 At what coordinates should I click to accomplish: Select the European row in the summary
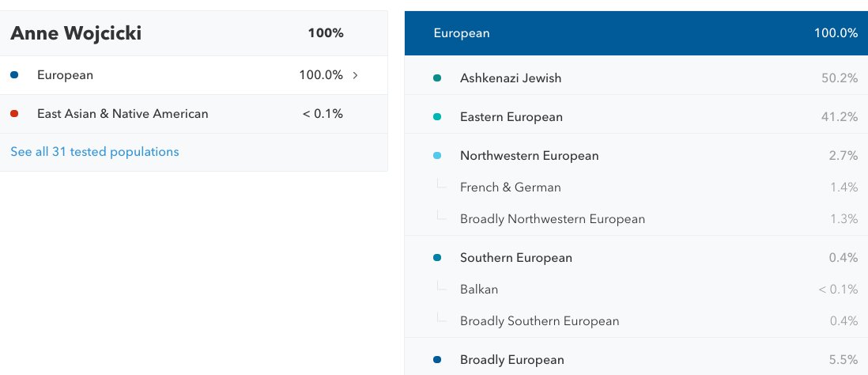pyautogui.click(x=193, y=76)
